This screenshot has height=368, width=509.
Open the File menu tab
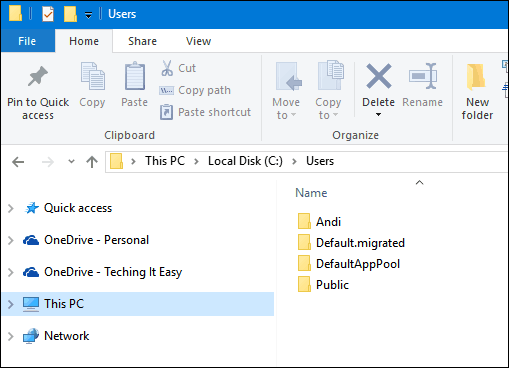coord(27,41)
